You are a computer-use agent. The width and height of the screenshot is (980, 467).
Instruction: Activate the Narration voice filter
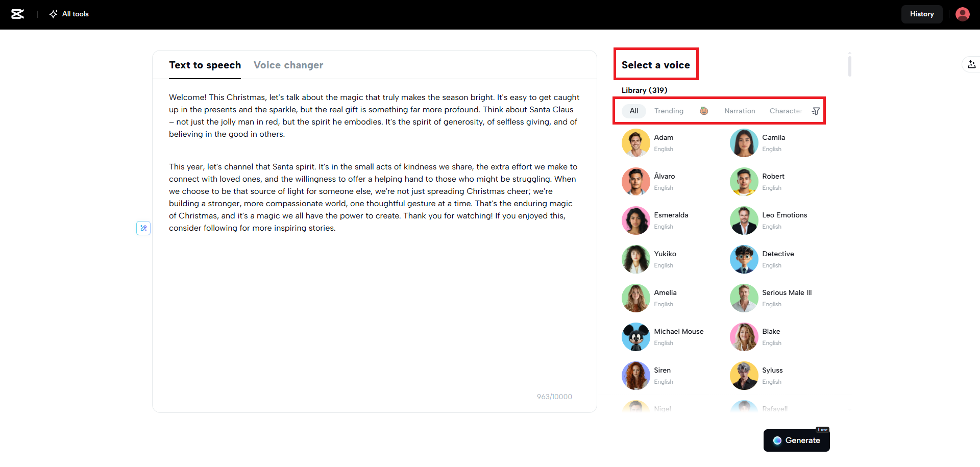click(739, 111)
